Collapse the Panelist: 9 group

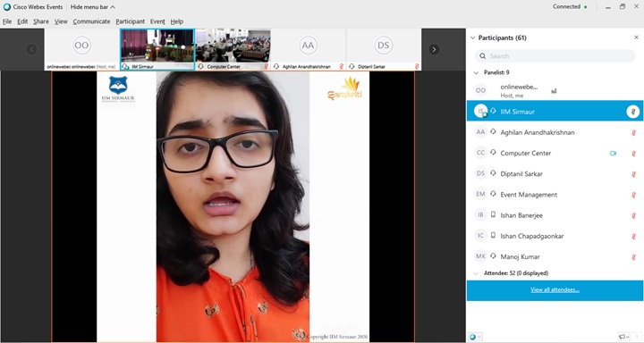pyautogui.click(x=476, y=72)
